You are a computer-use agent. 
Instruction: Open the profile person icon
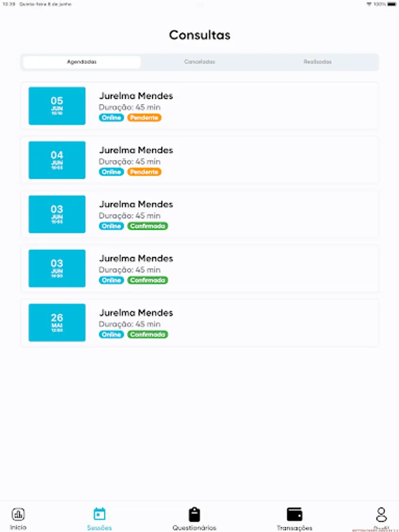pyautogui.click(x=382, y=515)
